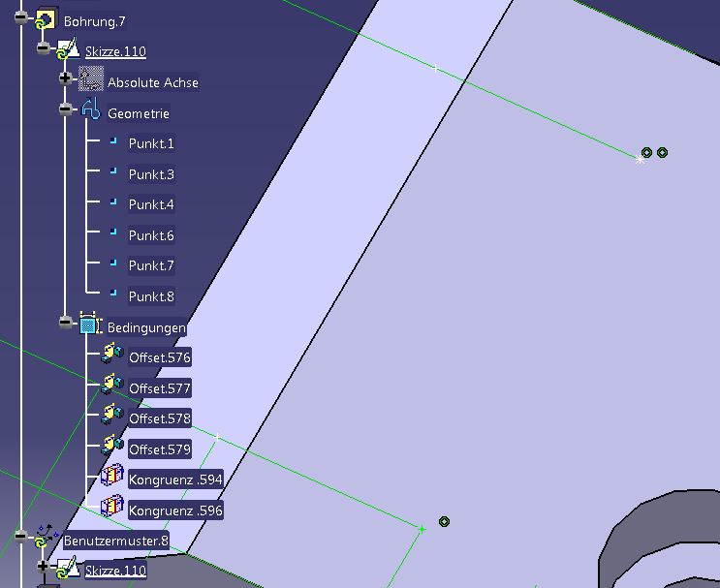Collapse the Benutzermuster.8 node
This screenshot has height=588, width=720.
[x=21, y=536]
